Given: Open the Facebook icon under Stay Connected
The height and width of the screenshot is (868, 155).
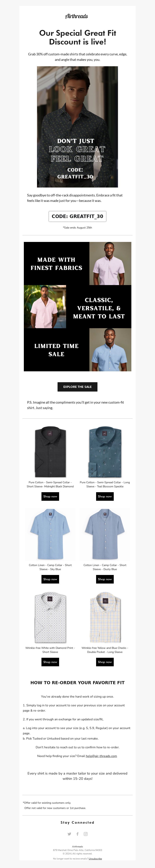Looking at the screenshot, I should (77, 834).
